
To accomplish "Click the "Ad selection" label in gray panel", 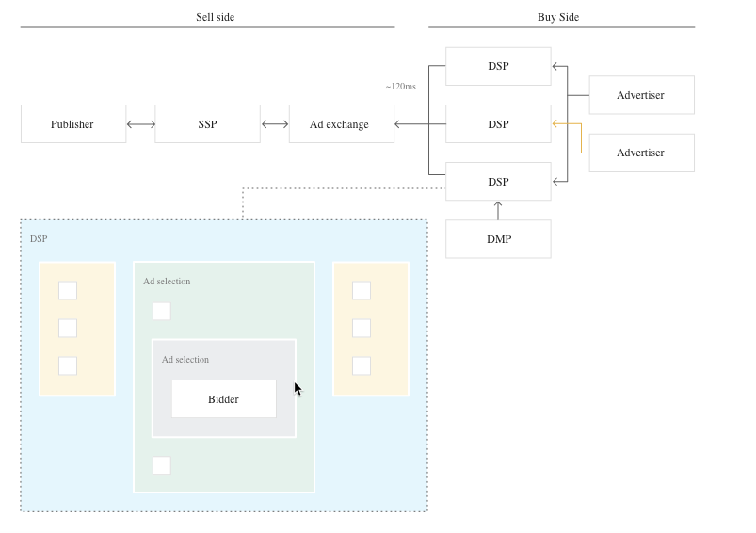I will (185, 360).
